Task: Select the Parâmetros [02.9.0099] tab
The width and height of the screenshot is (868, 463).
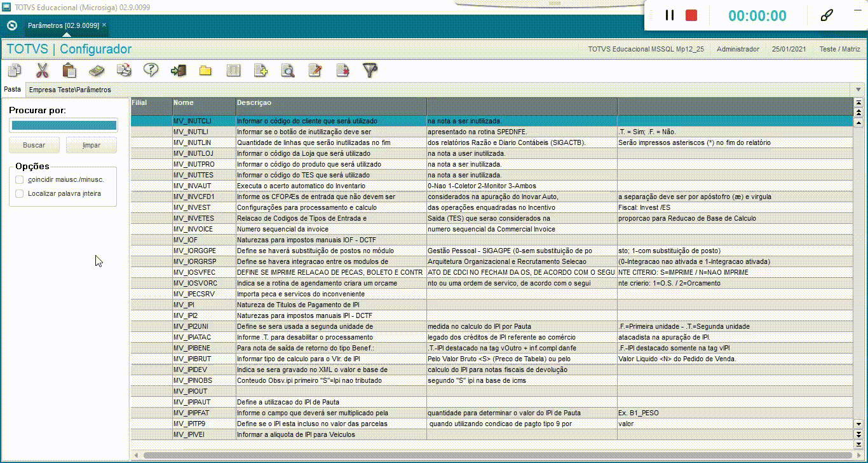Action: (x=63, y=25)
